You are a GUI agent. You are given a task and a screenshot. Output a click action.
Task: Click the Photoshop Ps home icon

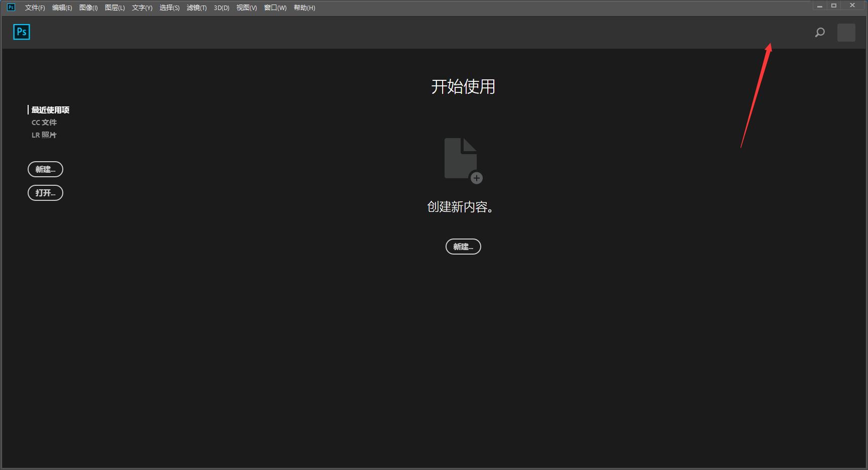pos(21,32)
